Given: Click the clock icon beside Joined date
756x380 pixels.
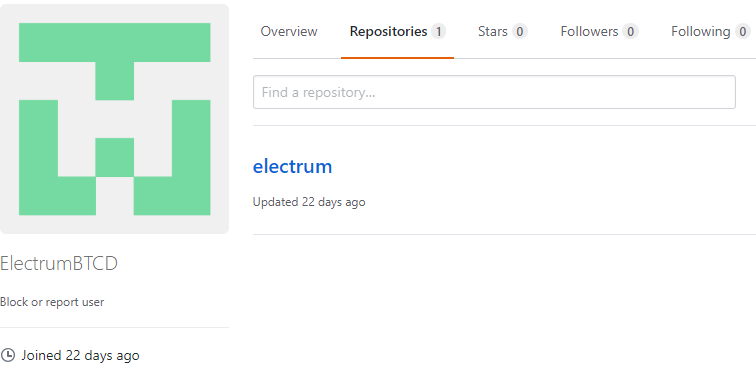Looking at the screenshot, I should (x=8, y=355).
